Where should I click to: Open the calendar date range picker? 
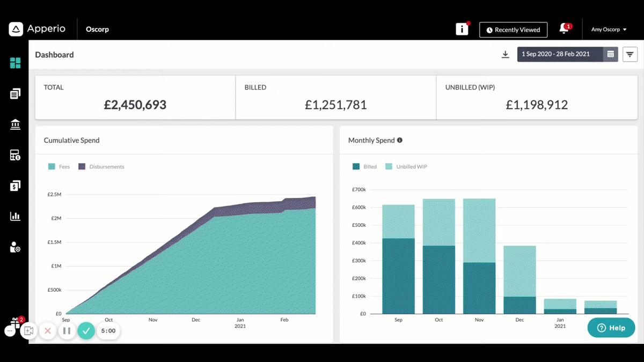pos(611,54)
